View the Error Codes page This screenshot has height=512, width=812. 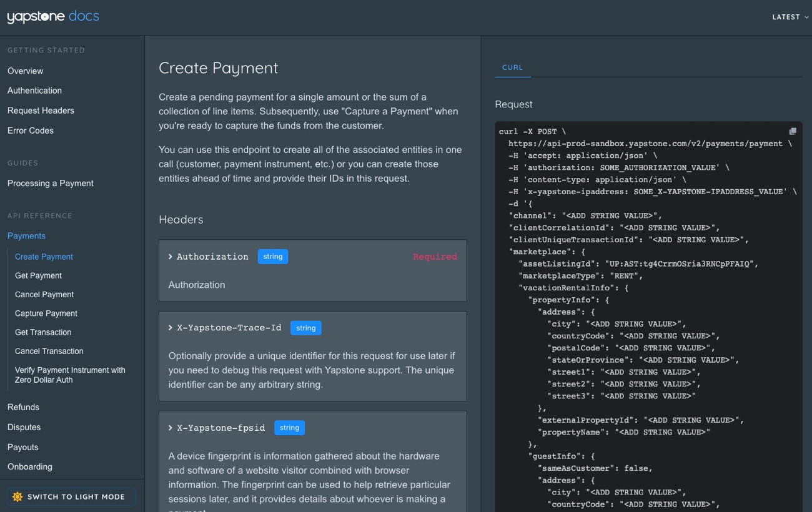[31, 130]
